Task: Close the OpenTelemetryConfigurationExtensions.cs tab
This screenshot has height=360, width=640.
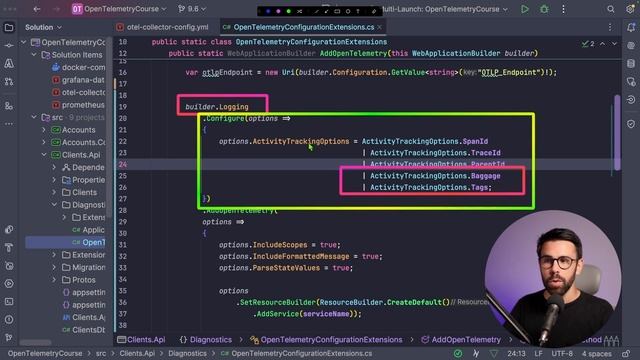Action: coord(380,27)
